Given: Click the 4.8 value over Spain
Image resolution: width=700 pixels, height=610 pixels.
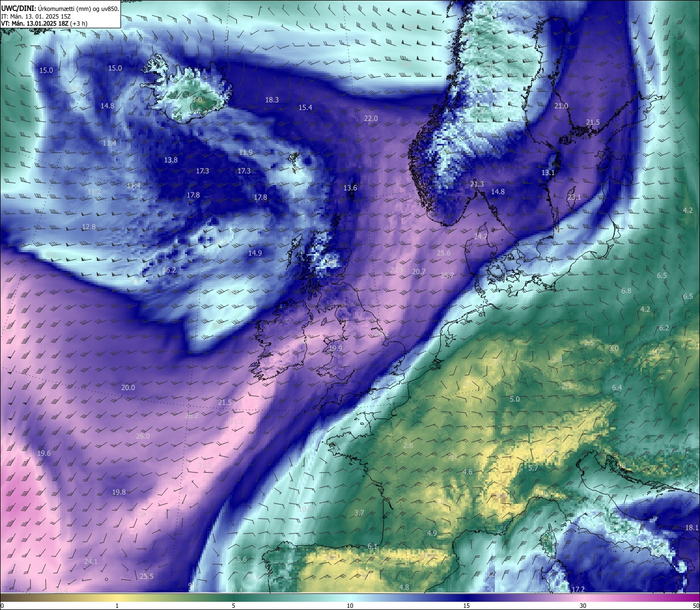Looking at the screenshot, I should pos(404,587).
